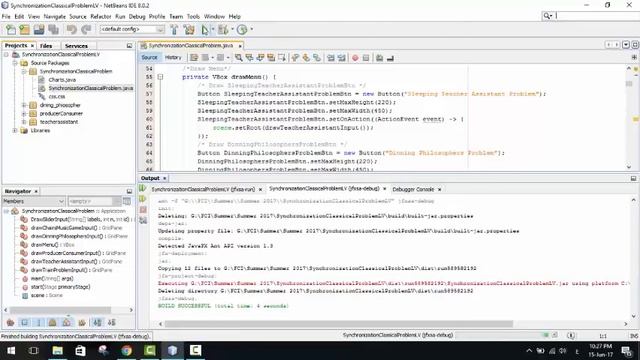Open the Windows Store taskbar icon

click(x=80, y=351)
